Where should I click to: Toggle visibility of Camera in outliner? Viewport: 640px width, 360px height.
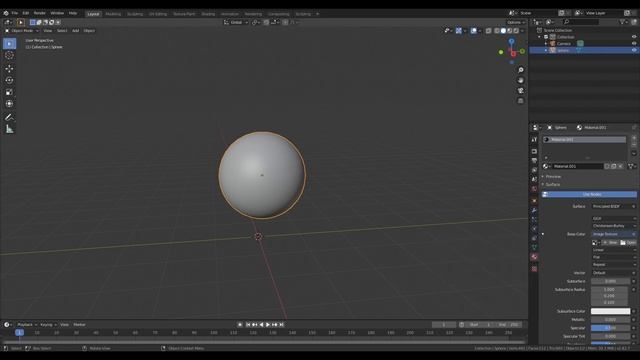(x=634, y=43)
